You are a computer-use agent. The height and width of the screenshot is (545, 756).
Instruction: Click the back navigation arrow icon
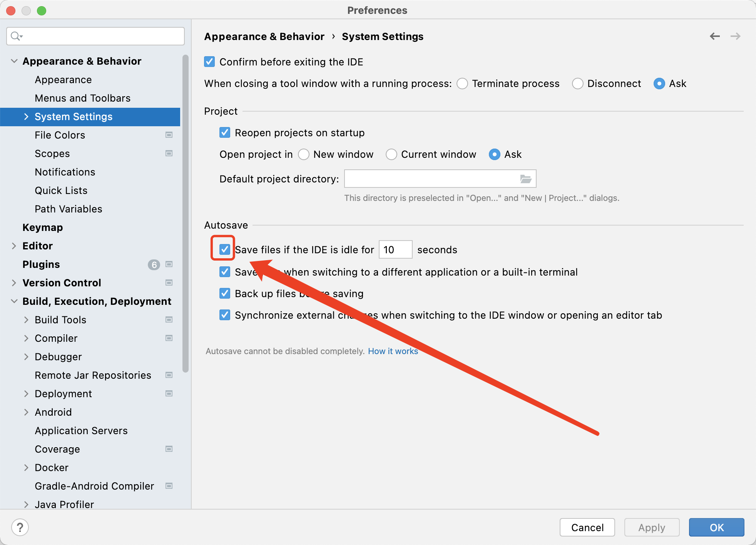tap(715, 36)
